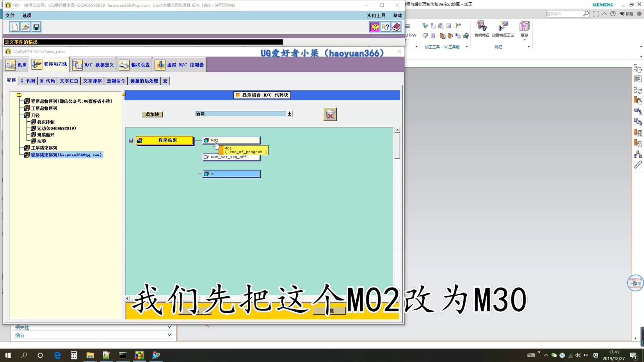Switch to the 输出设置 tab

pyautogui.click(x=135, y=65)
